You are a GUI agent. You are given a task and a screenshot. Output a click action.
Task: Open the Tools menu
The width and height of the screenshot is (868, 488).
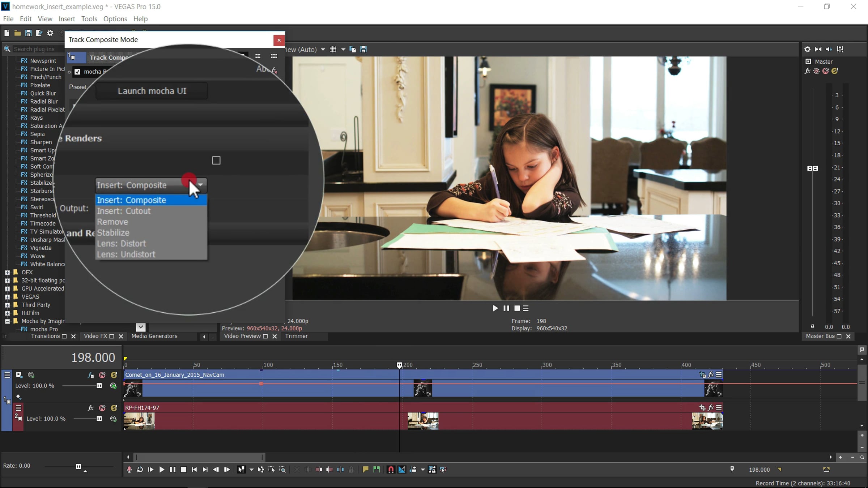coord(89,19)
